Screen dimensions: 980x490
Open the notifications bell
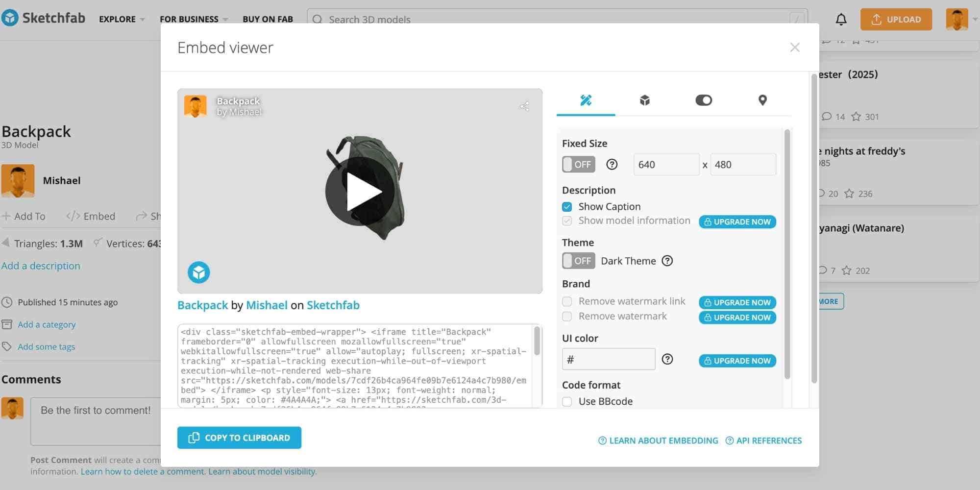coord(841,19)
